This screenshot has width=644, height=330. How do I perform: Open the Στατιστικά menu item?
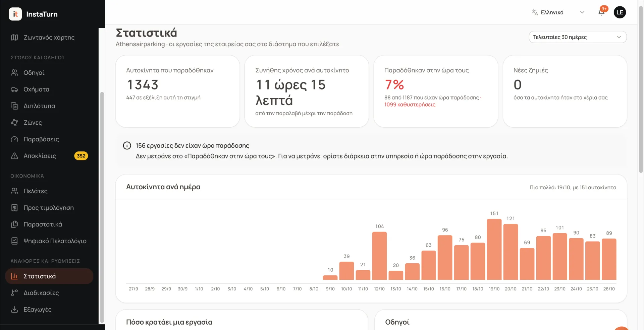pyautogui.click(x=49, y=276)
